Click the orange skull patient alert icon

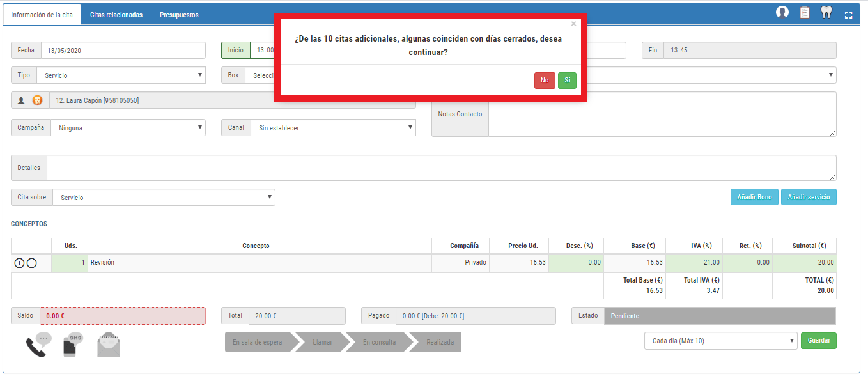click(38, 100)
